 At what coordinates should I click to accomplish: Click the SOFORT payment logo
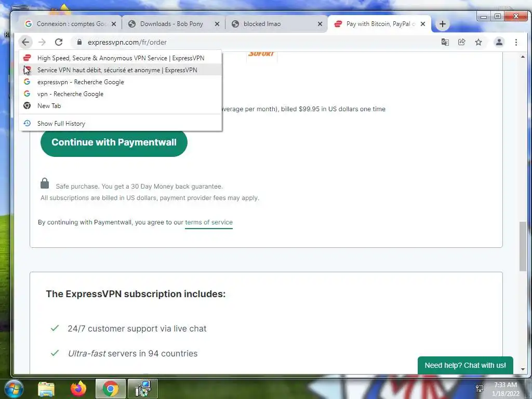click(x=261, y=54)
